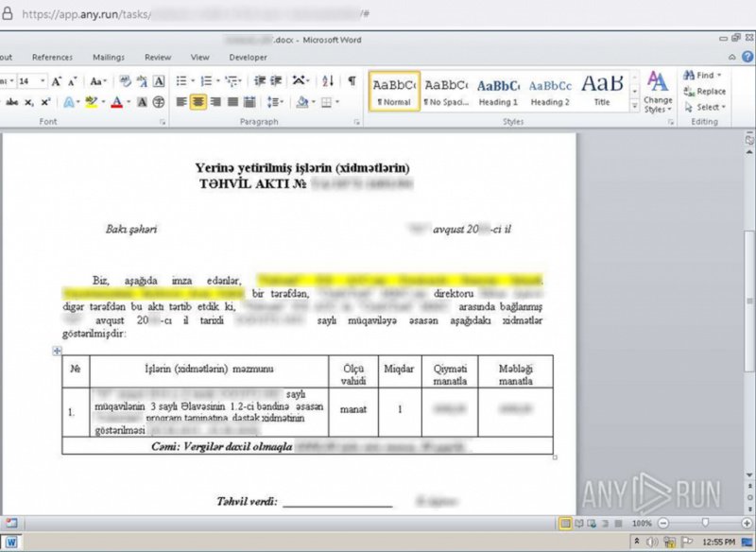Screen dimensions: 756x552
Task: Apply the Heading 1 style
Action: 498,91
